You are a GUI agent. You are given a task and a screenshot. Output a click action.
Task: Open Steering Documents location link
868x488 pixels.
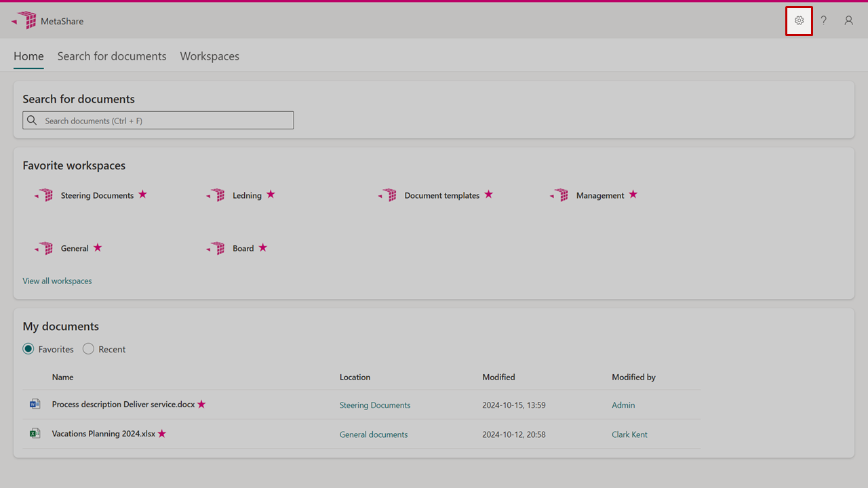374,405
